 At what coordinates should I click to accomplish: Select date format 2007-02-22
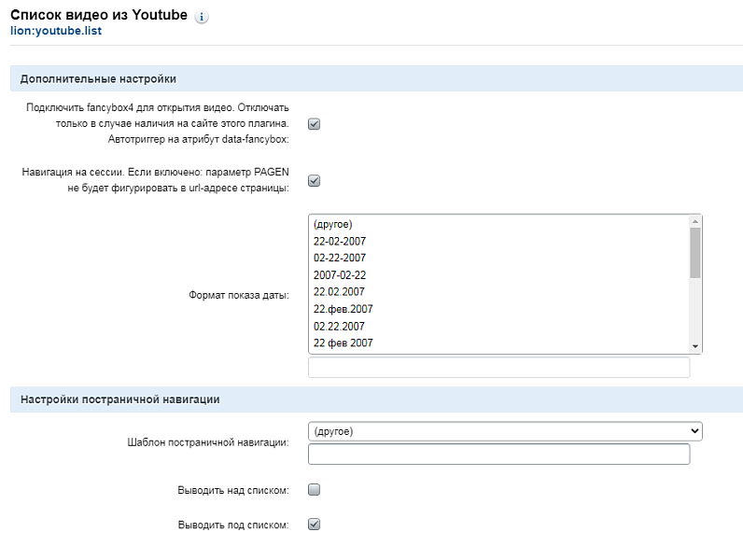click(340, 274)
